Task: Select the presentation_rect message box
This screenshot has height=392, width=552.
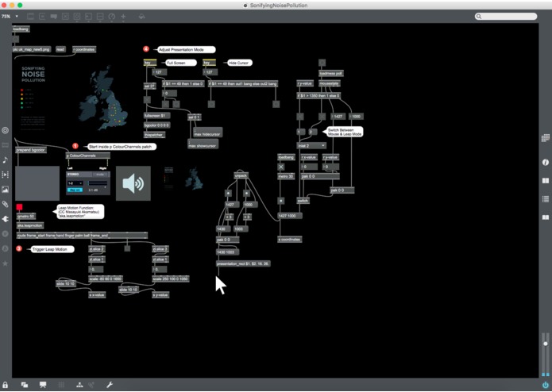Action: [x=243, y=263]
